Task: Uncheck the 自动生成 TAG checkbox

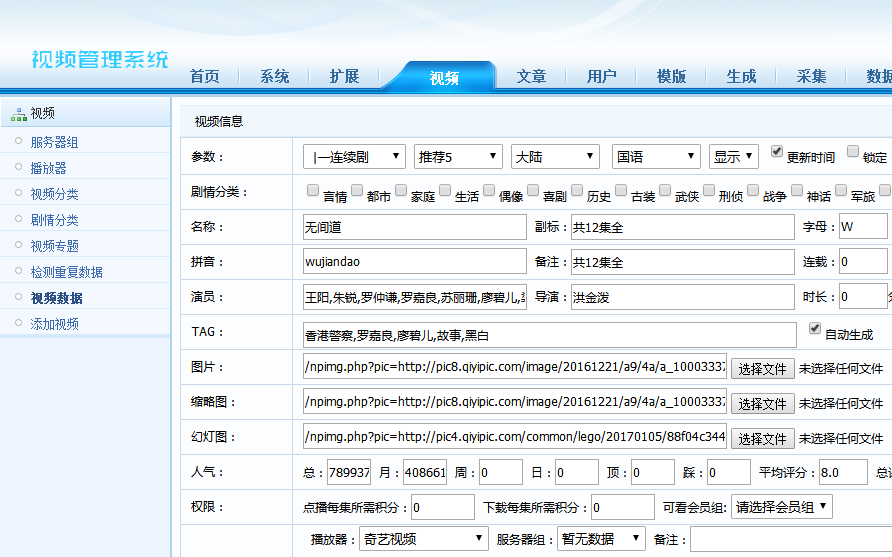Action: click(815, 328)
